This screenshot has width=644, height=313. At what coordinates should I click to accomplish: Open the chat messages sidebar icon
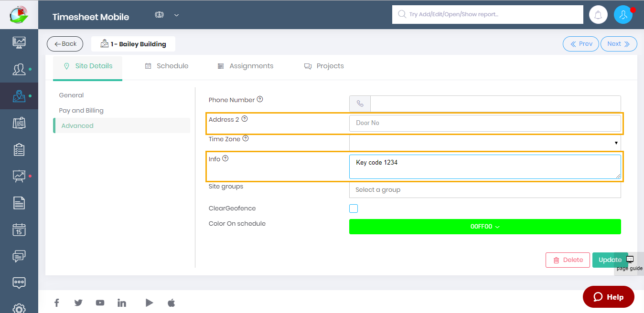tap(19, 256)
